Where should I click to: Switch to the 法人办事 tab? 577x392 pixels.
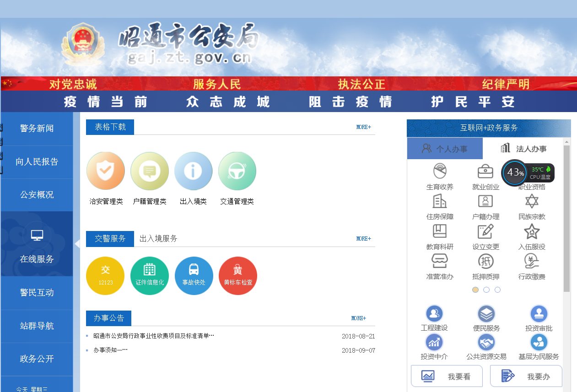(x=523, y=149)
